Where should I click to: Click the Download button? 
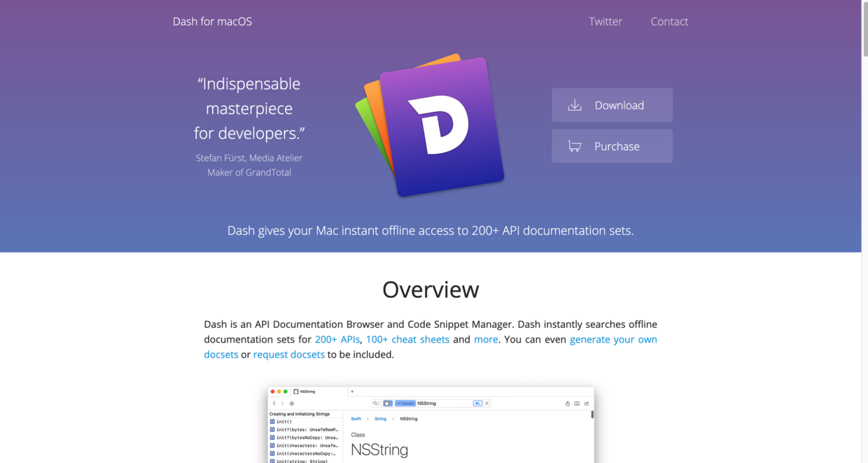[612, 105]
